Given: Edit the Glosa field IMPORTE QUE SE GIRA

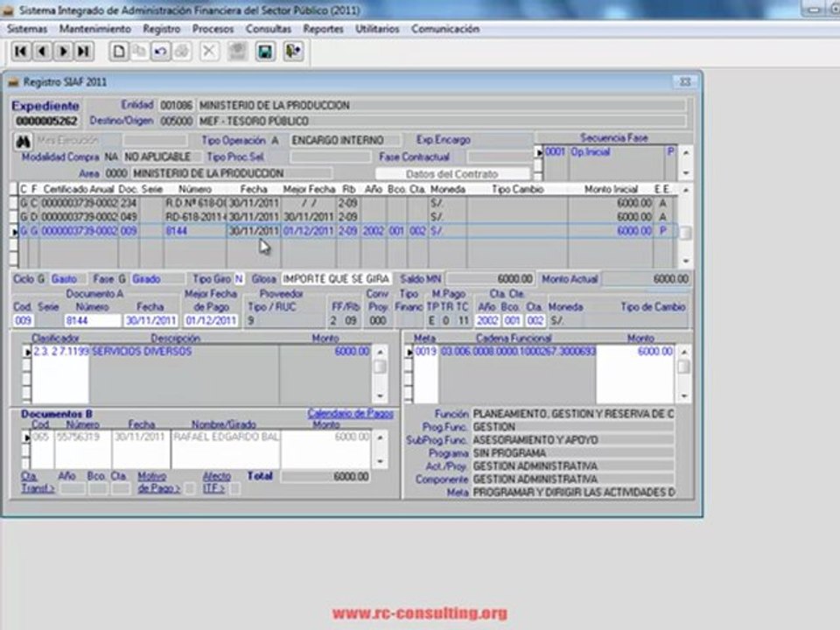Looking at the screenshot, I should click(336, 278).
